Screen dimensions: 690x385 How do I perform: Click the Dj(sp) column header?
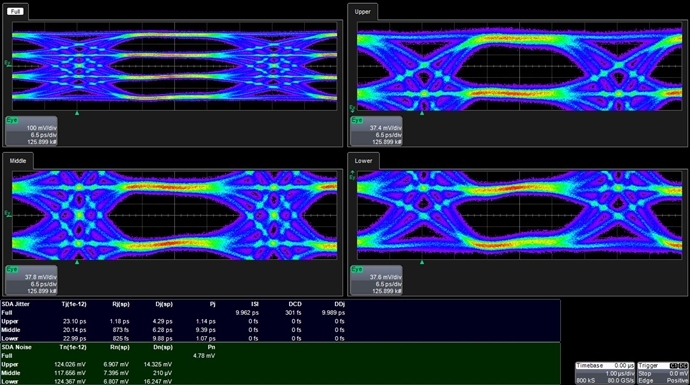[x=164, y=304]
